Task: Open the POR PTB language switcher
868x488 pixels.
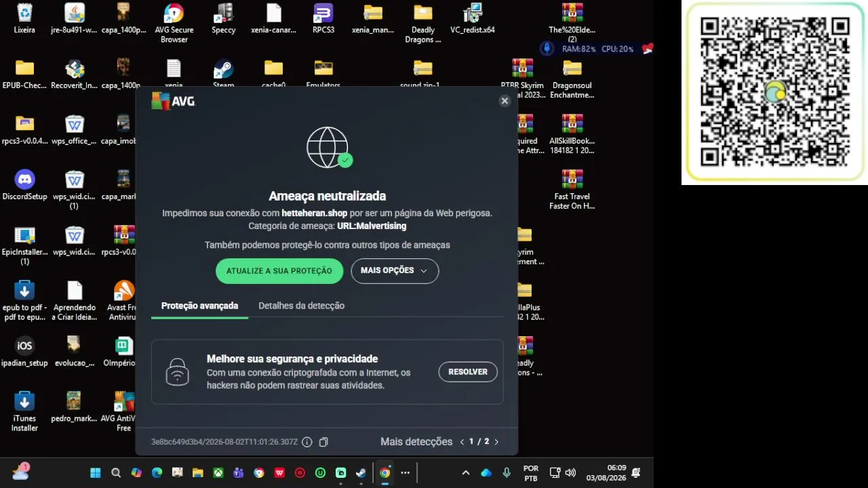Action: [x=531, y=473]
